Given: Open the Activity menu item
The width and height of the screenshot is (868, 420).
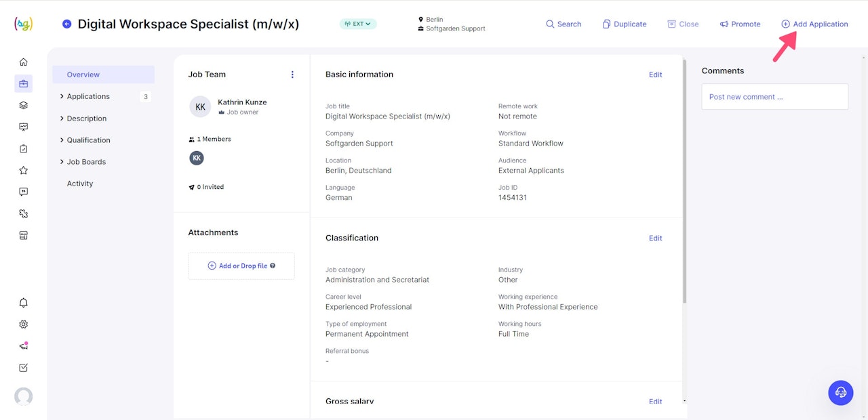Looking at the screenshot, I should [80, 184].
